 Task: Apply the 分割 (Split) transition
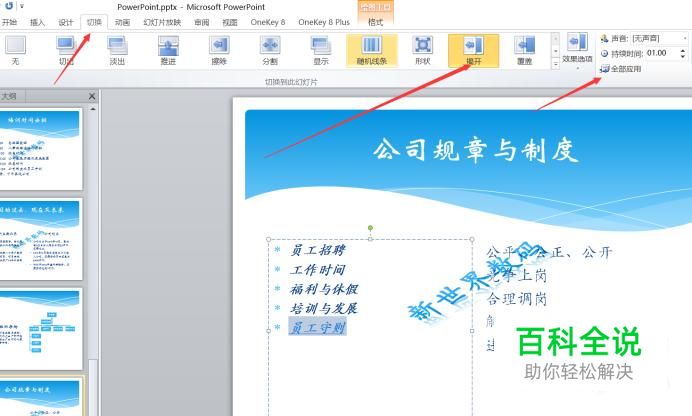point(270,51)
